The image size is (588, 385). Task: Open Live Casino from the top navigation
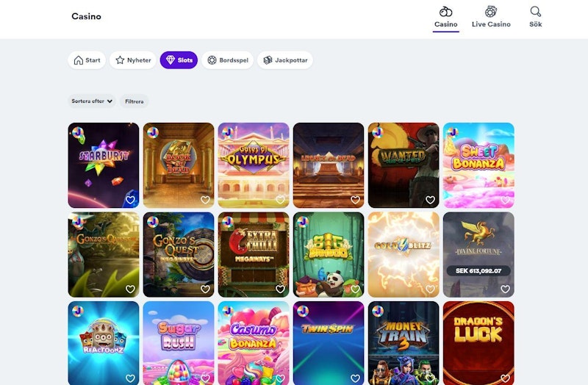click(490, 17)
